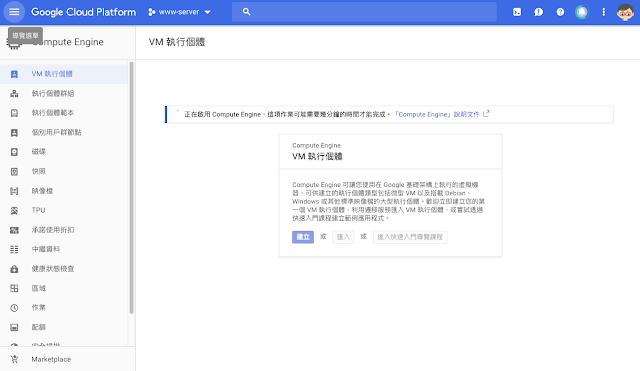Activate Cloud Shell icon
Screen dimensions: 640x371
517,12
